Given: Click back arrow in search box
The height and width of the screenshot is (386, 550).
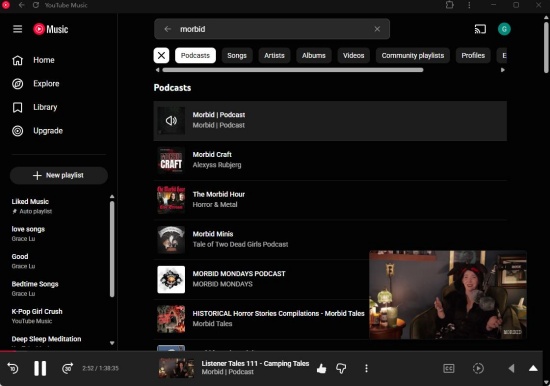Looking at the screenshot, I should [168, 29].
